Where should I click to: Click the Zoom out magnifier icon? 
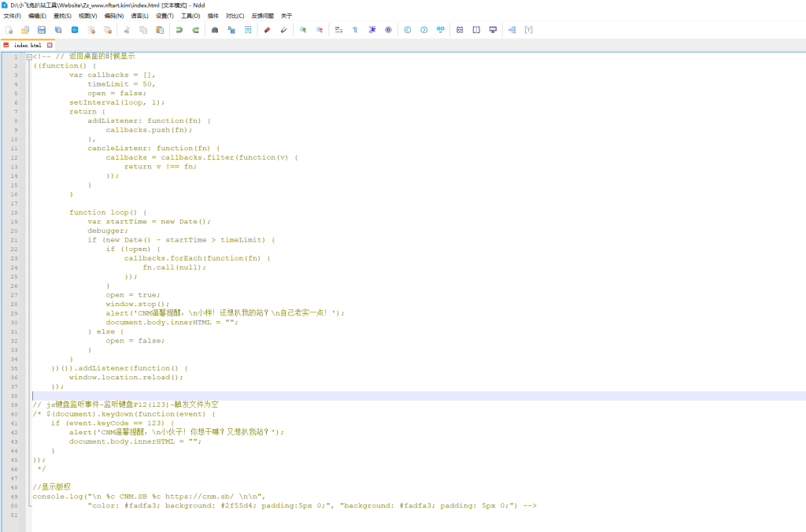coord(320,30)
